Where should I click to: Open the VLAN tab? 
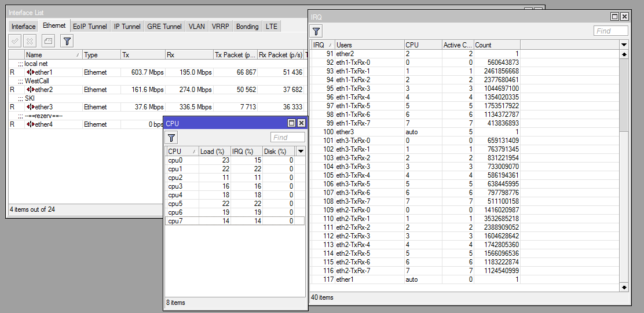click(197, 27)
